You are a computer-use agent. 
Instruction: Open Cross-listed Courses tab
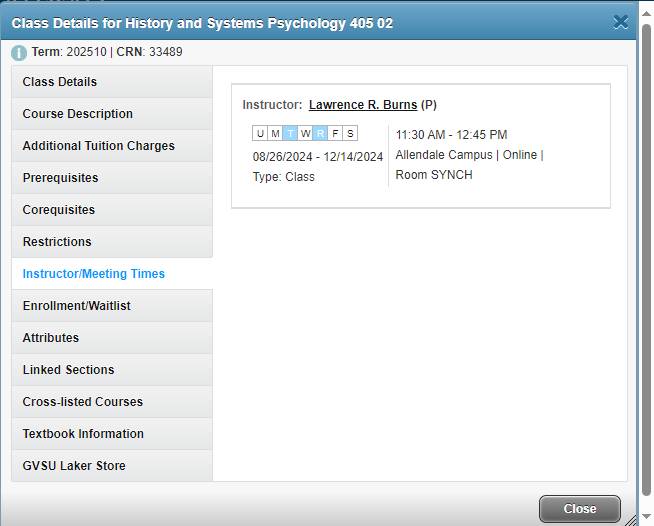(x=83, y=402)
